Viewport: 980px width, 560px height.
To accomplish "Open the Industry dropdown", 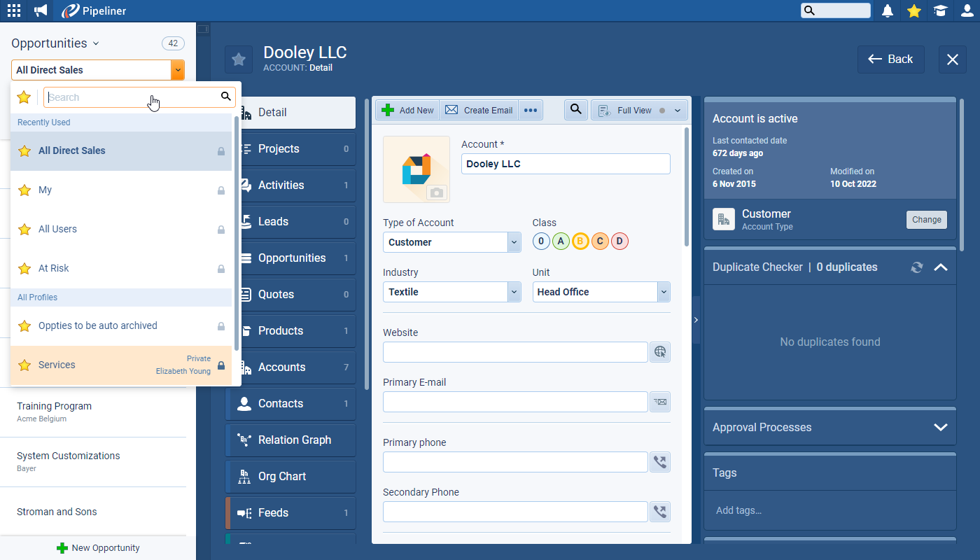I will 514,292.
